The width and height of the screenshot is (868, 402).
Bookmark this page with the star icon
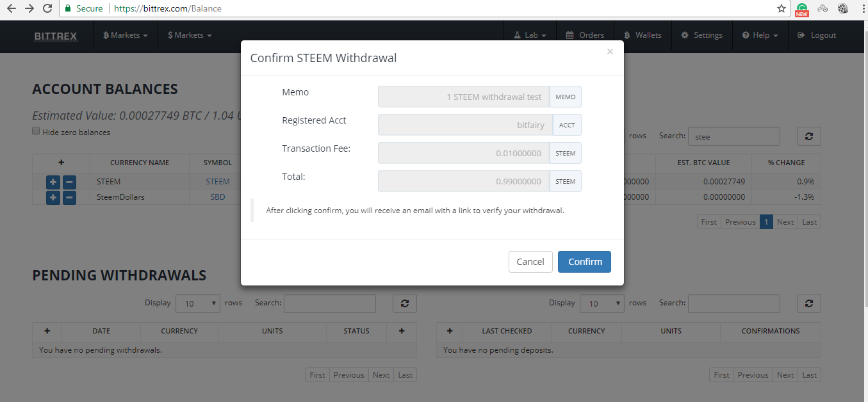[781, 9]
